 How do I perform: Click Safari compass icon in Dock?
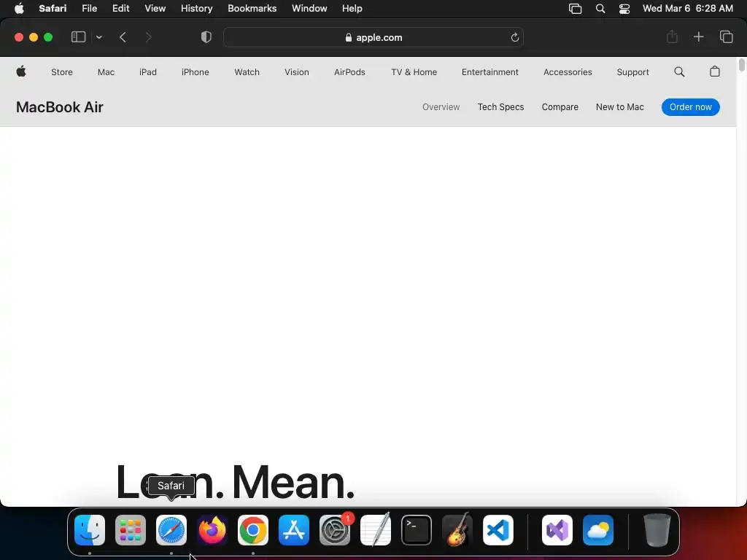pyautogui.click(x=171, y=530)
